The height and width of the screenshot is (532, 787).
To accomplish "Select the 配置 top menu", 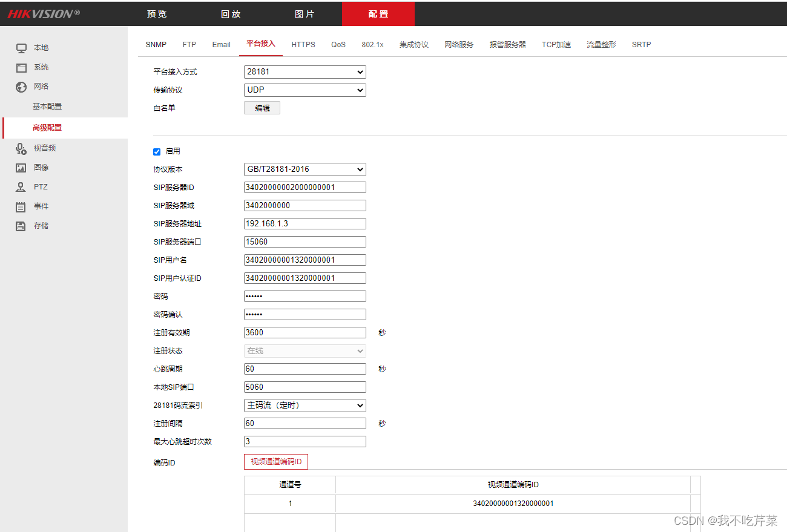I will (x=378, y=14).
